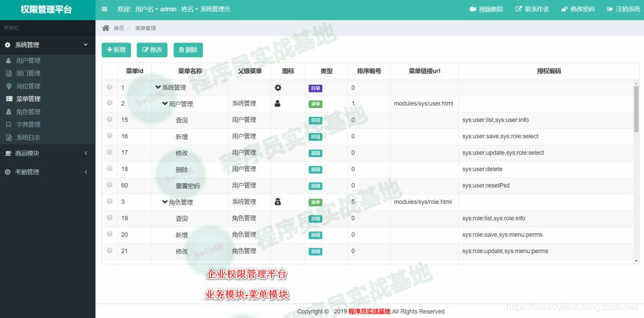Click the 目录 type badge in row 1
Screen dimensions: 644x318
pos(315,88)
